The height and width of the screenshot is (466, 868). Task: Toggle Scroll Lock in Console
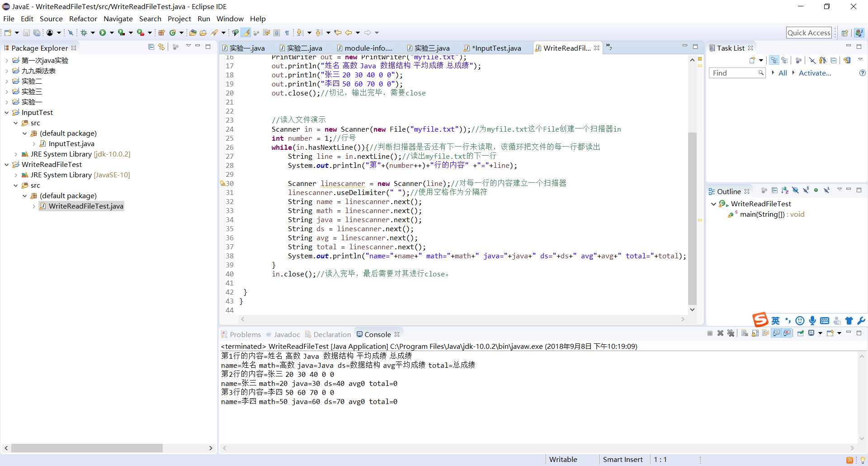pyautogui.click(x=755, y=333)
